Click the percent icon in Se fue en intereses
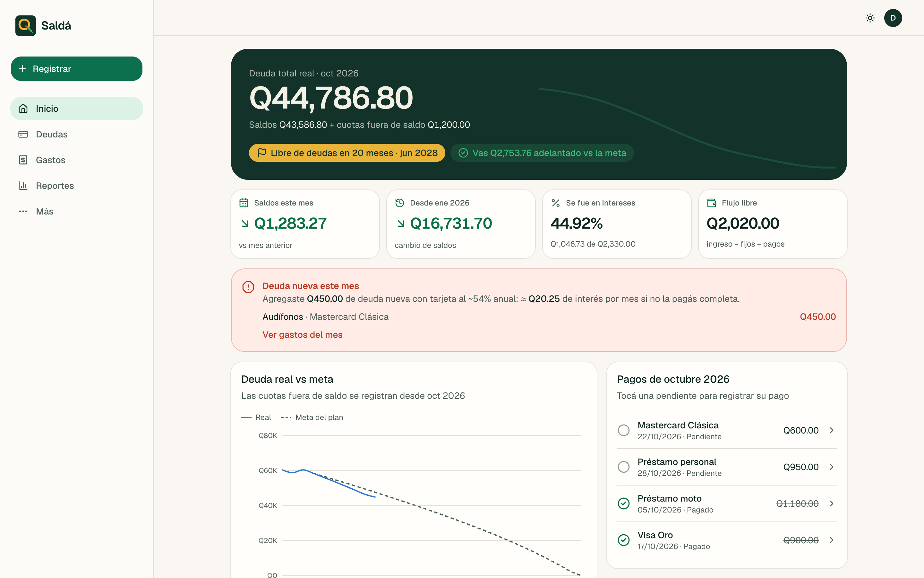924x578 pixels. point(556,203)
